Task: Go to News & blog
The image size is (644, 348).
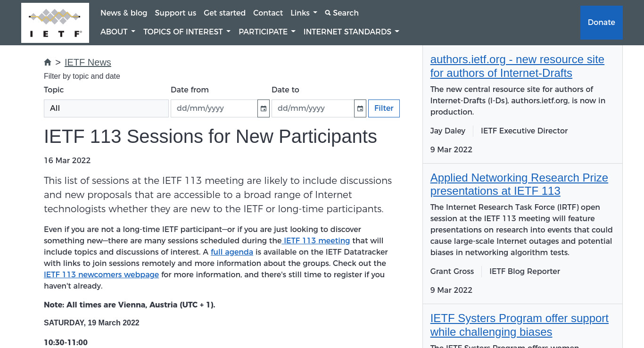Action: pyautogui.click(x=124, y=13)
